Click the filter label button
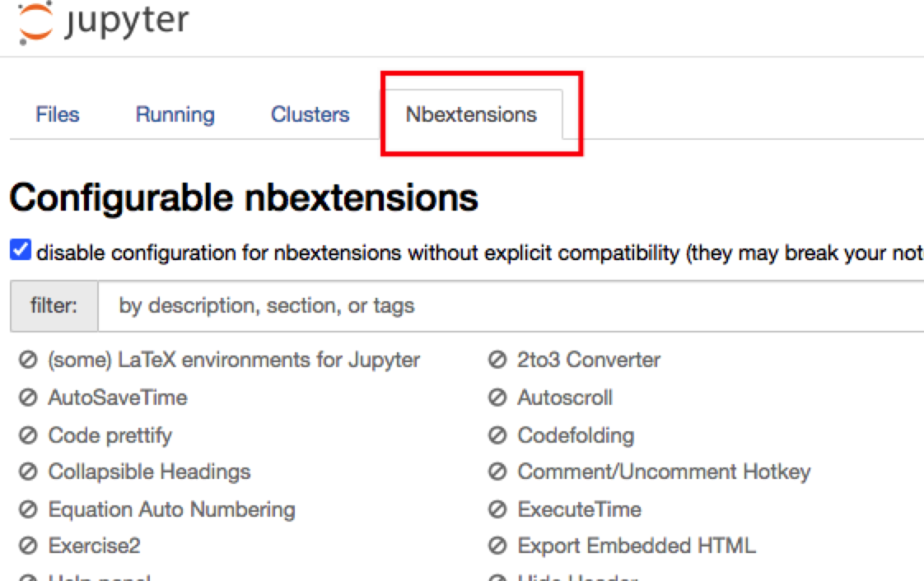Image resolution: width=924 pixels, height=581 pixels. tap(54, 306)
